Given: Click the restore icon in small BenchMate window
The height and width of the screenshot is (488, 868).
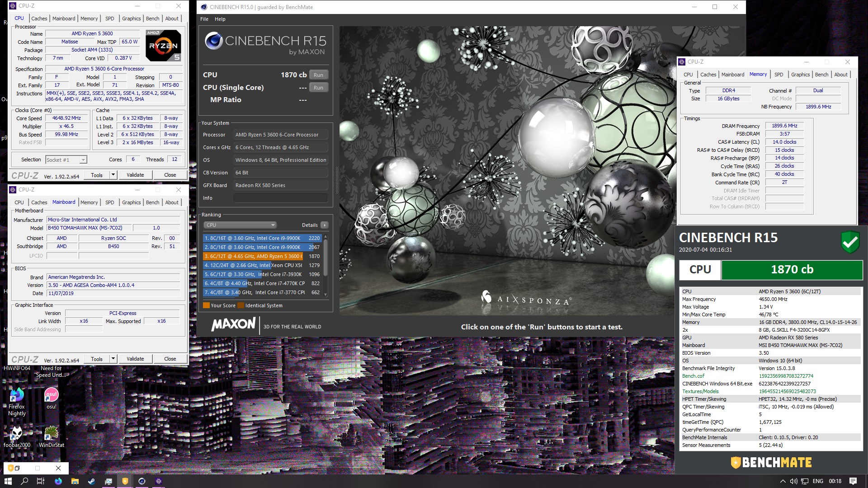Looking at the screenshot, I should 17,468.
